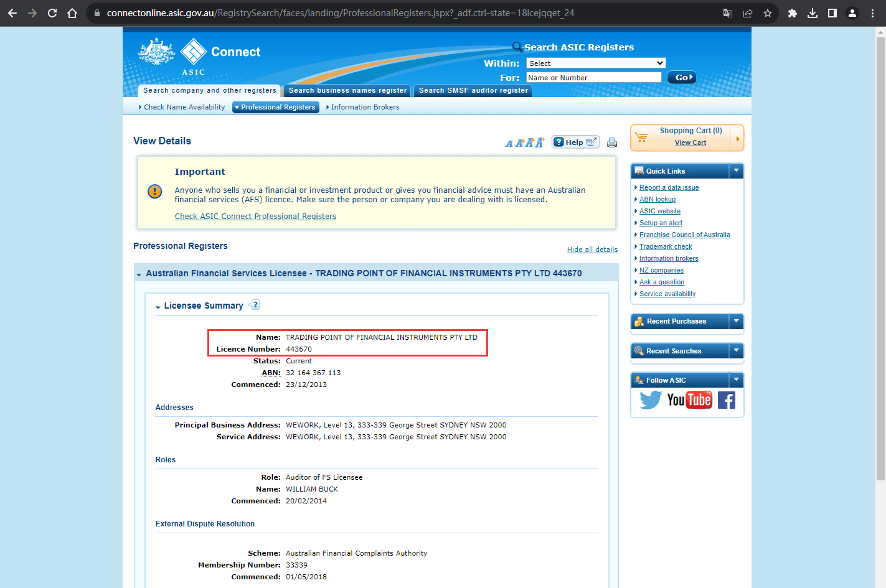886x588 pixels.
Task: Open browser downloads icon
Action: tap(813, 13)
